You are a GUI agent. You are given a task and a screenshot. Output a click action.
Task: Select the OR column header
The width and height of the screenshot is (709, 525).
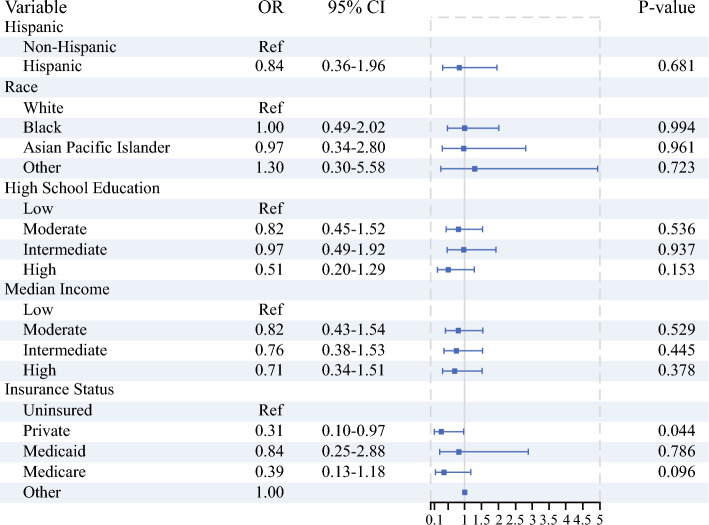tap(271, 7)
